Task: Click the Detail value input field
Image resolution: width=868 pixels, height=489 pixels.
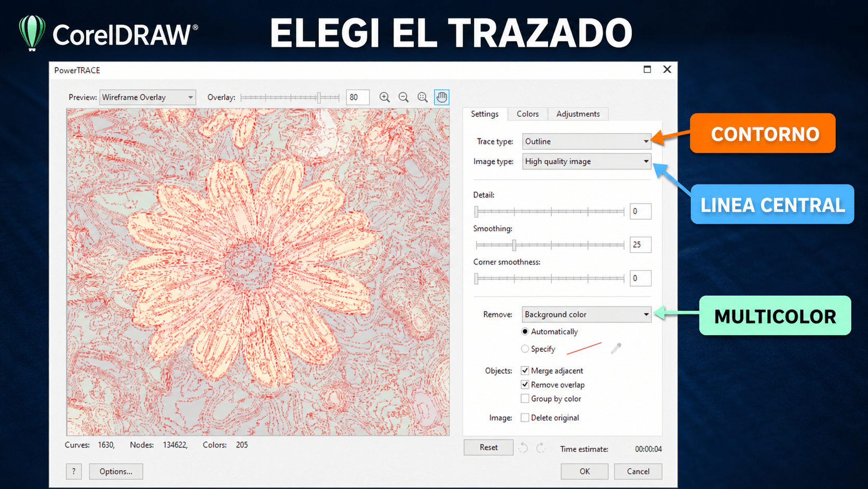Action: tap(640, 212)
